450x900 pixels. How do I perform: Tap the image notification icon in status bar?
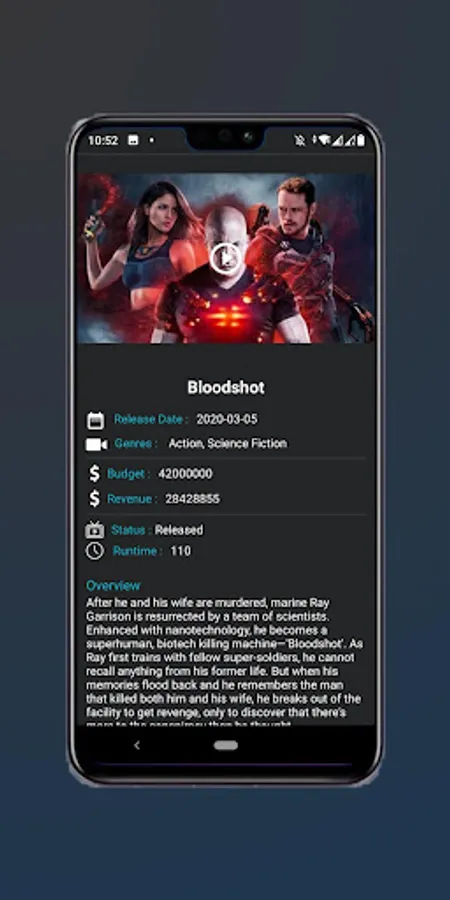(x=133, y=140)
